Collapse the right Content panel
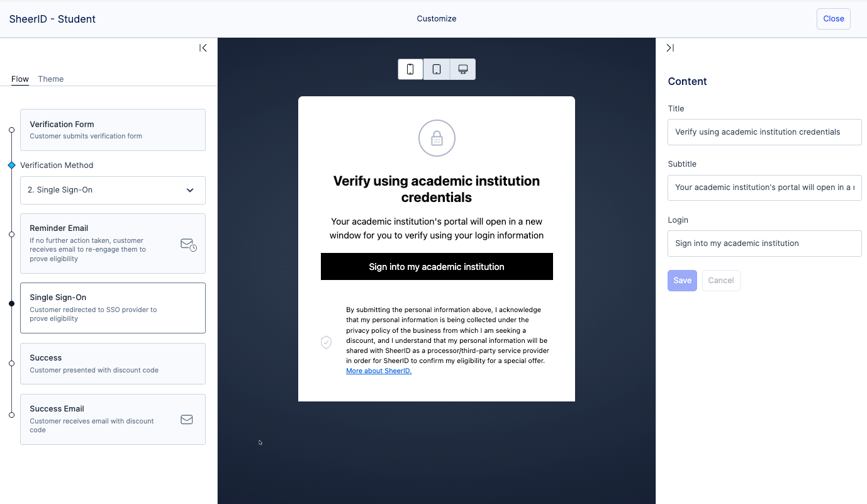The image size is (867, 504). [x=670, y=48]
